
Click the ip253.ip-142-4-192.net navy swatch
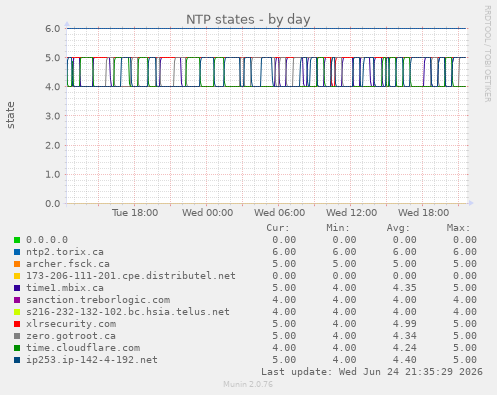17,360
